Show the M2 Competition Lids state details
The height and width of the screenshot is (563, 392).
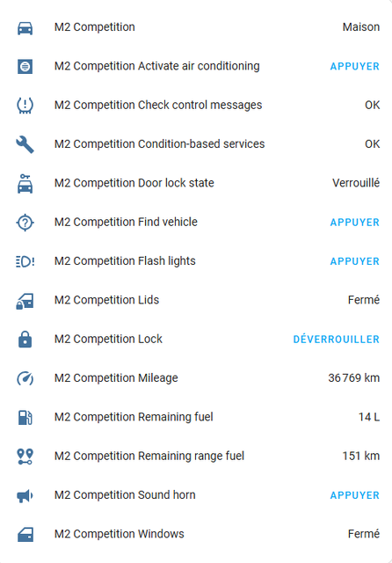198,300
